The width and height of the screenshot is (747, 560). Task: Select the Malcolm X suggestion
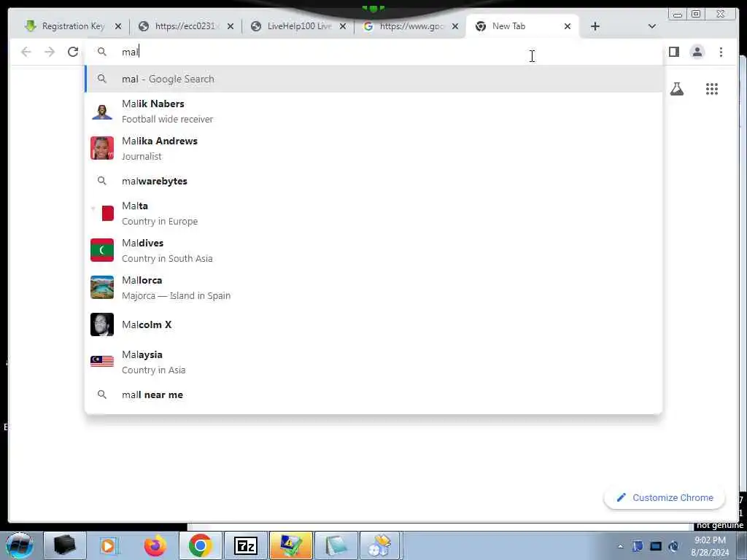[x=373, y=324]
